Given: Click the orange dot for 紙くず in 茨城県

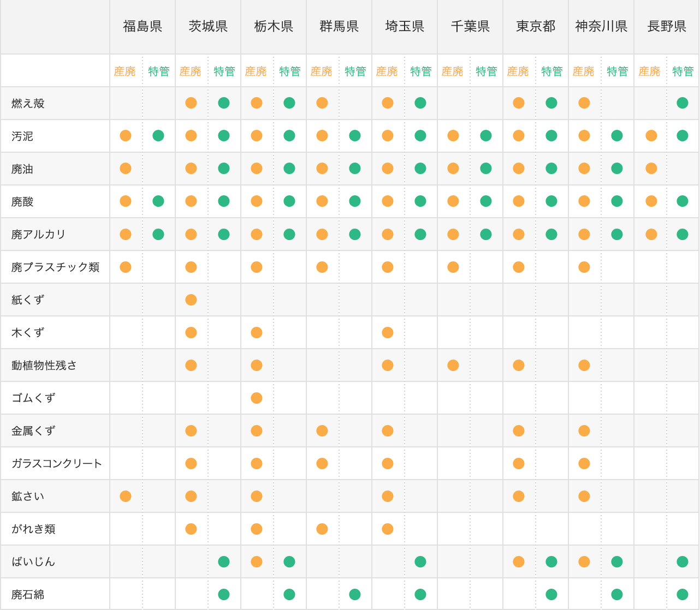Looking at the screenshot, I should coord(191,300).
